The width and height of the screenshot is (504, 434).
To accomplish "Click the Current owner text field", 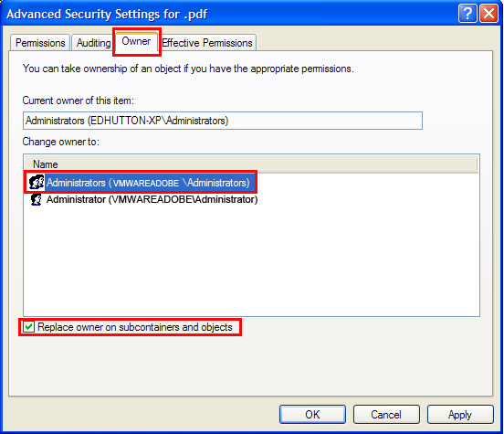I will pyautogui.click(x=223, y=121).
